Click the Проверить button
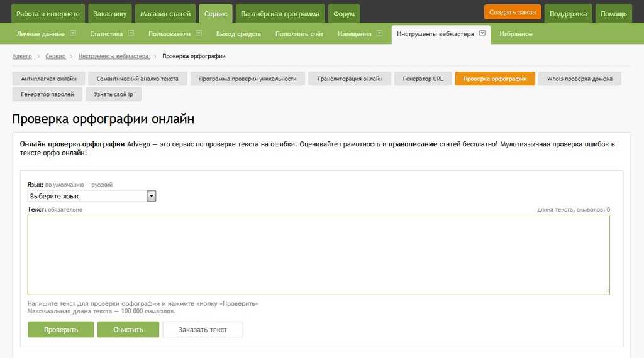The width and height of the screenshot is (644, 358). [61, 330]
